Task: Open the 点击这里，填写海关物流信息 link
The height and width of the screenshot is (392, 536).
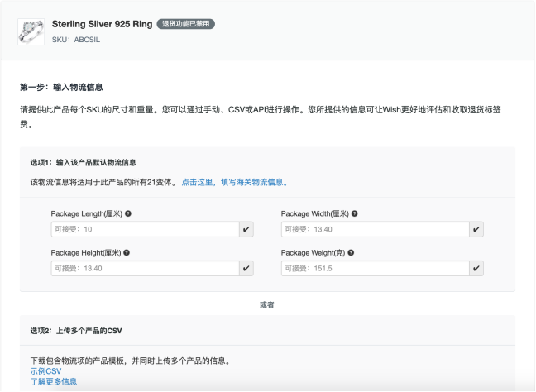Action: point(235,183)
